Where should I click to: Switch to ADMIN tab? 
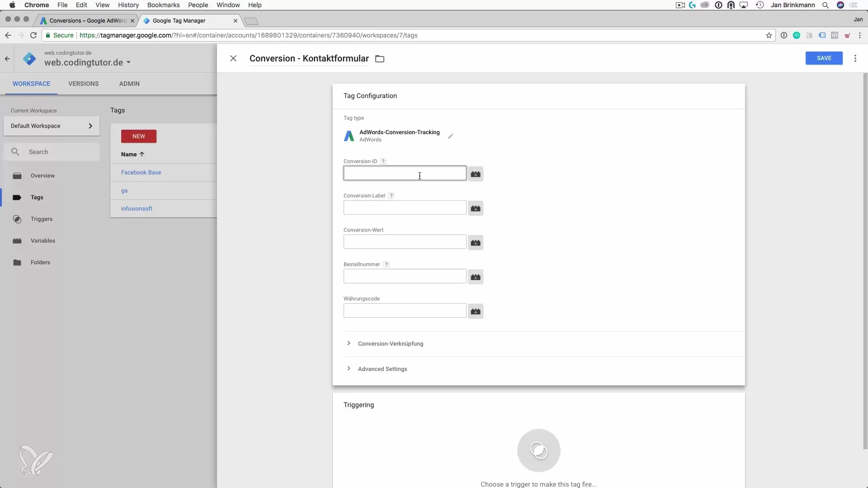(x=129, y=84)
